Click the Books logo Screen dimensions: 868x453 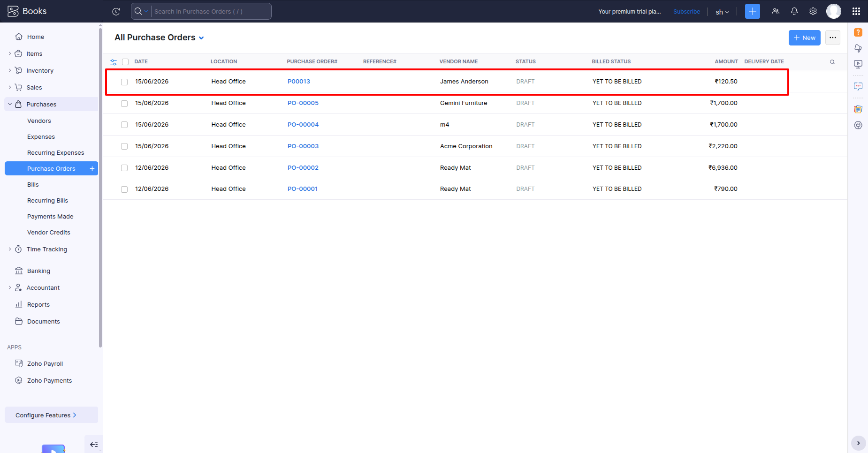click(x=27, y=11)
